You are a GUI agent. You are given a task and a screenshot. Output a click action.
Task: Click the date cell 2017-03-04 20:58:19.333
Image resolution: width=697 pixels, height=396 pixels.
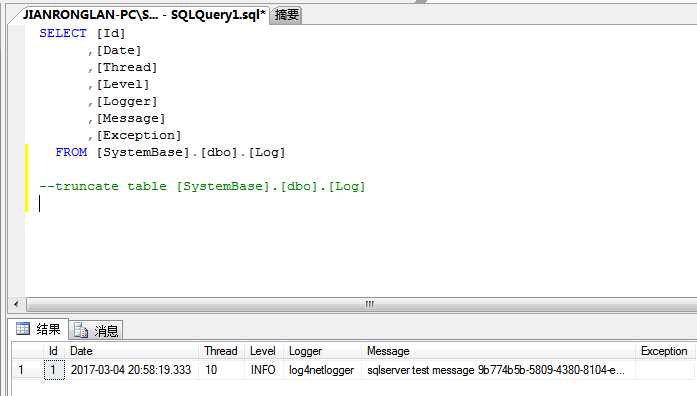click(x=133, y=370)
